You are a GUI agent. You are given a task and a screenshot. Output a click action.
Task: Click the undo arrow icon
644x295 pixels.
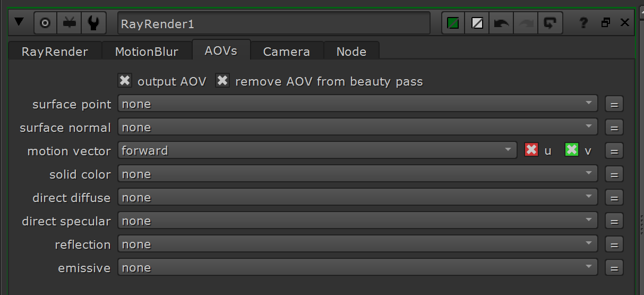coord(501,23)
